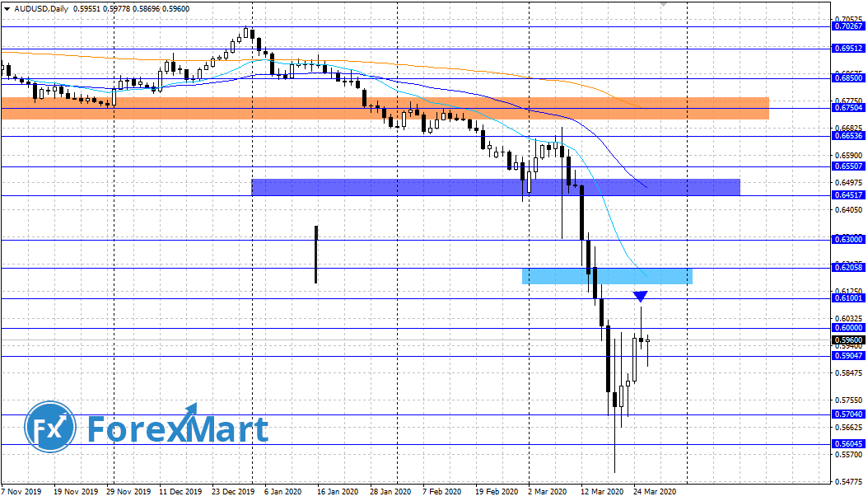Click the 0.65507 price level label

pyautogui.click(x=848, y=166)
